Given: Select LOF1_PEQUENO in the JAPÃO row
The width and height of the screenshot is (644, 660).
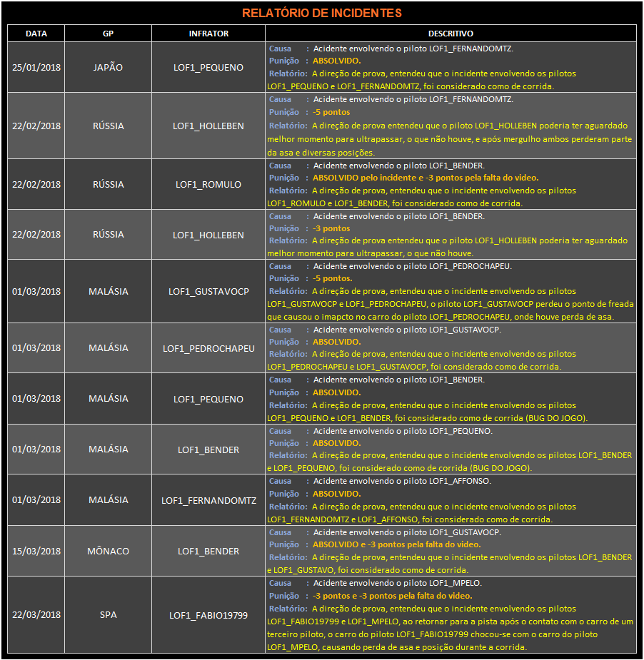Looking at the screenshot, I should tap(208, 67).
